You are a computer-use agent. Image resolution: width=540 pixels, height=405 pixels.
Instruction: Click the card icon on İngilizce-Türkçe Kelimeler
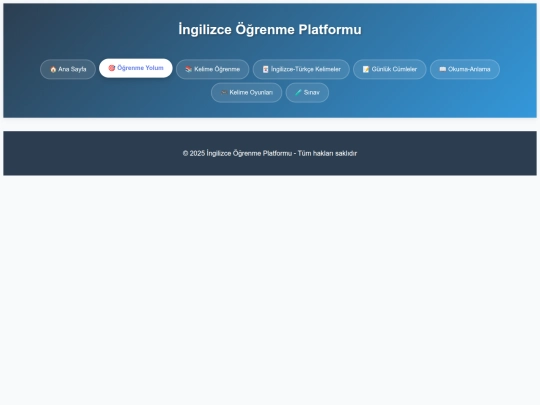[x=266, y=69]
